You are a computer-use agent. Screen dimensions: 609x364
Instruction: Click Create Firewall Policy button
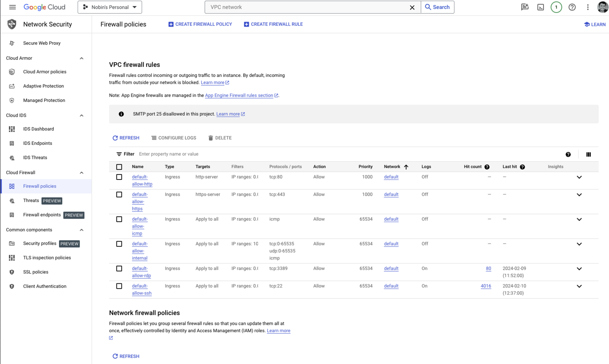click(200, 24)
